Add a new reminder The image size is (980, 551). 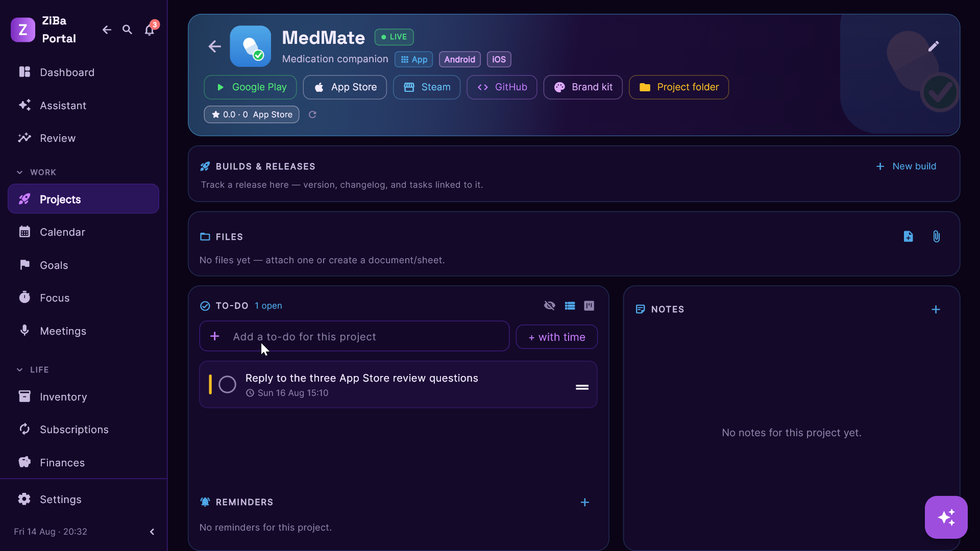point(585,503)
